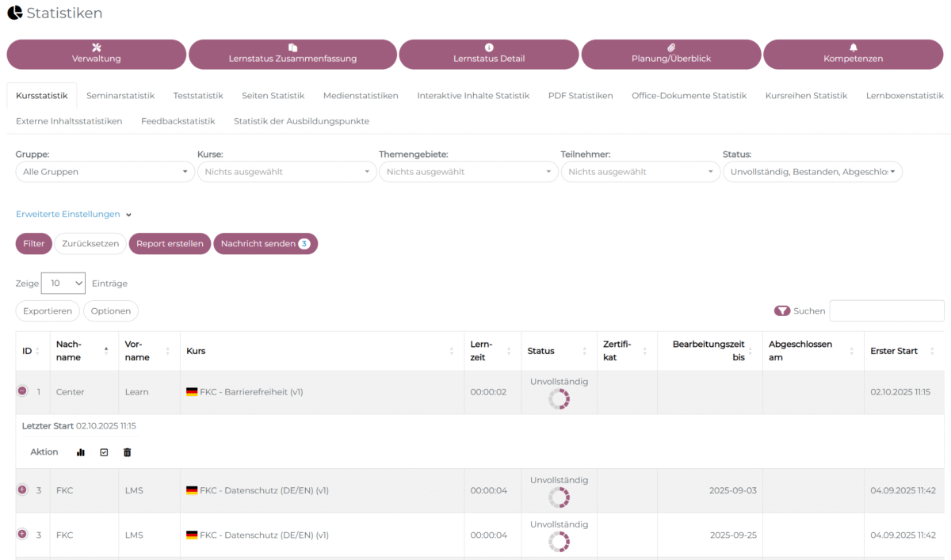
Task: Open the Status filter dropdown
Action: click(x=812, y=172)
